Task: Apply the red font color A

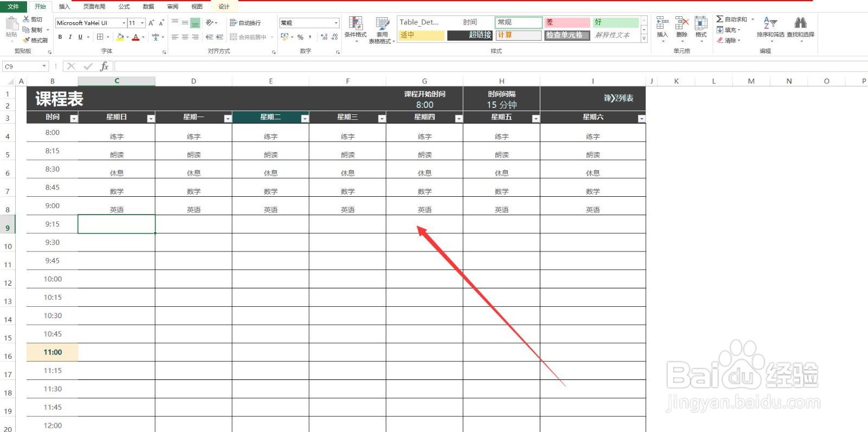Action: [x=136, y=37]
